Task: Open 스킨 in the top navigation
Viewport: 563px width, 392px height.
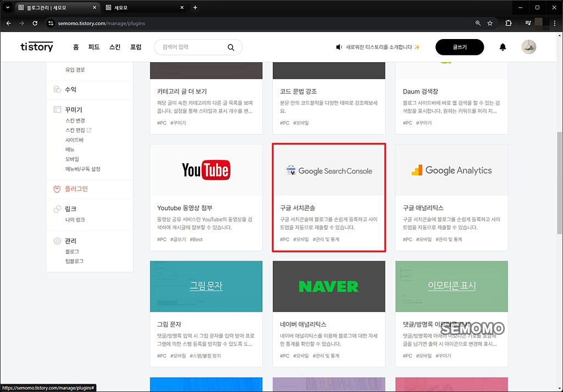Action: 115,47
